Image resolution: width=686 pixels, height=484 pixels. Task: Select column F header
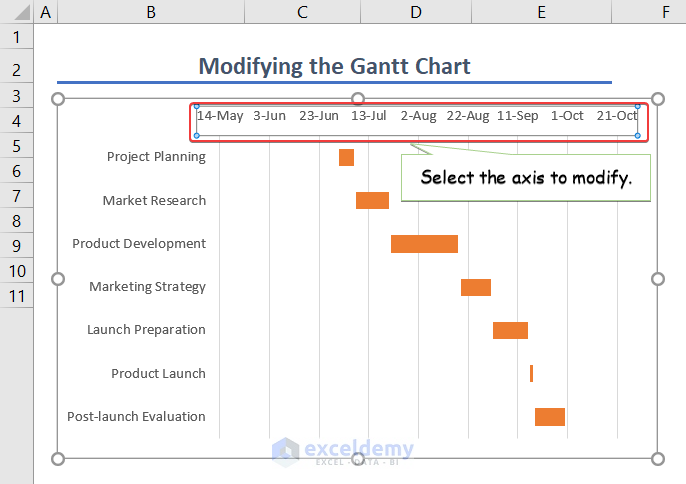pos(665,12)
